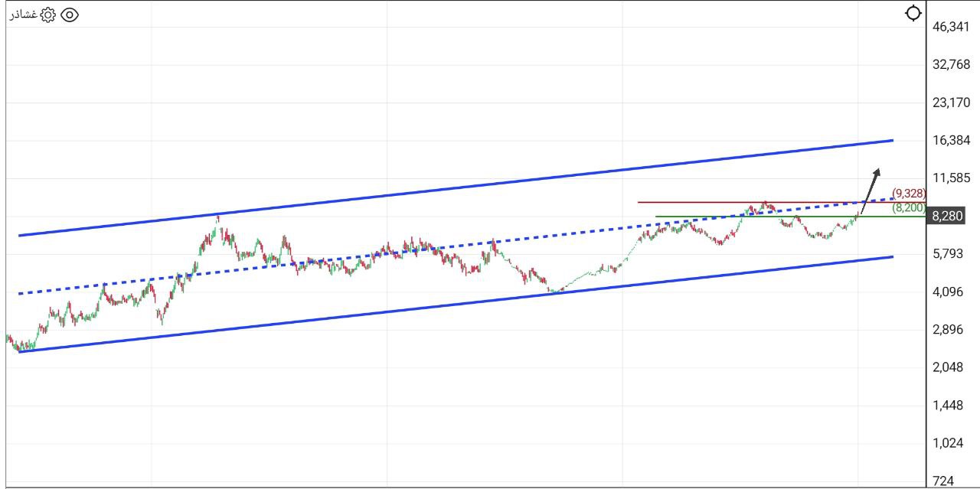Image resolution: width=980 pixels, height=489 pixels.
Task: Click the 46,341 price axis label
Action: click(951, 27)
